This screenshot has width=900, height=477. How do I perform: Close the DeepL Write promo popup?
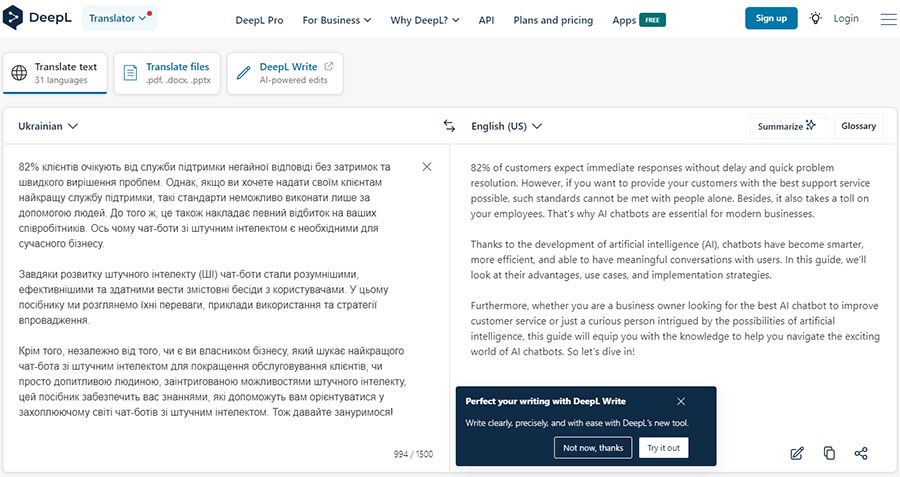point(681,401)
